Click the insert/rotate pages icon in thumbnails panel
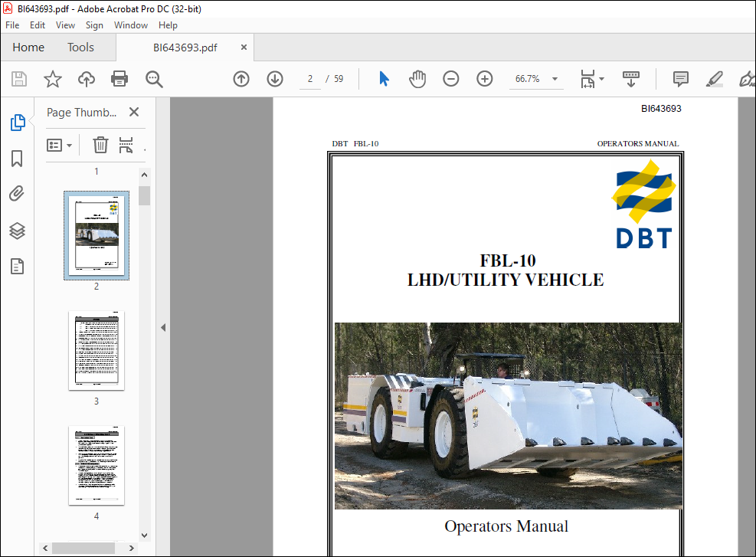This screenshot has height=557, width=756. pos(126,145)
